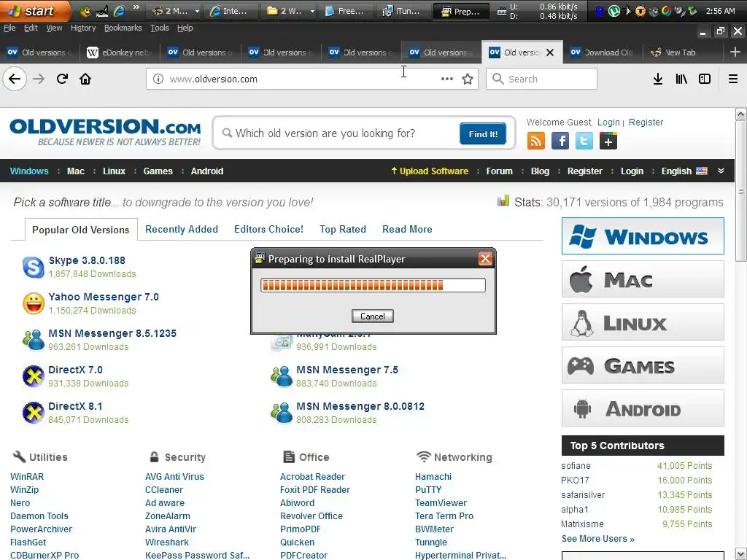Open the large Android platform banner
The image size is (747, 560).
643,408
